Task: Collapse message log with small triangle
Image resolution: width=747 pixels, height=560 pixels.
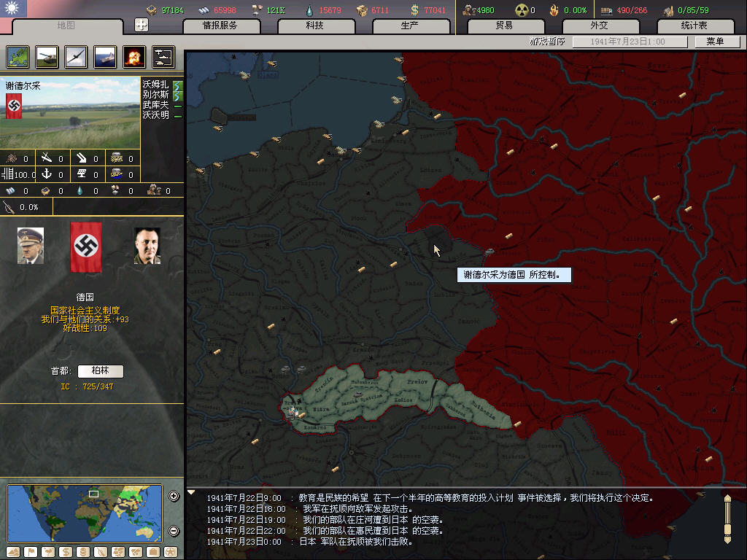Action: point(192,492)
